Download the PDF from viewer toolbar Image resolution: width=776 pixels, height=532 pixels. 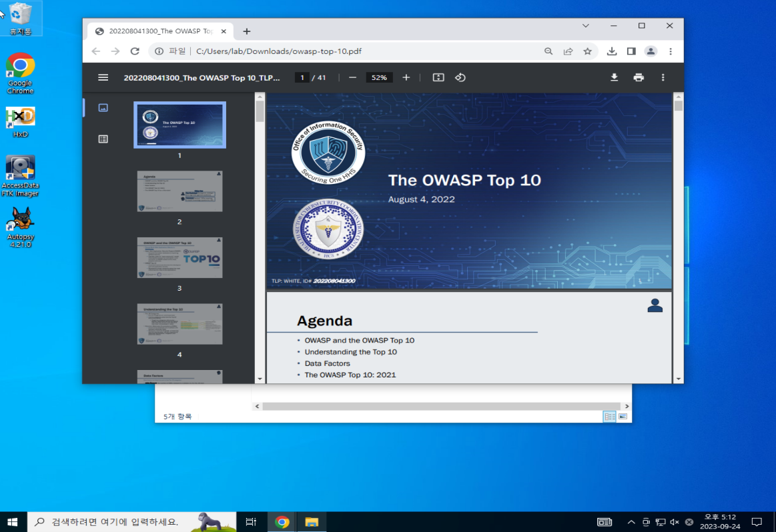tap(614, 77)
